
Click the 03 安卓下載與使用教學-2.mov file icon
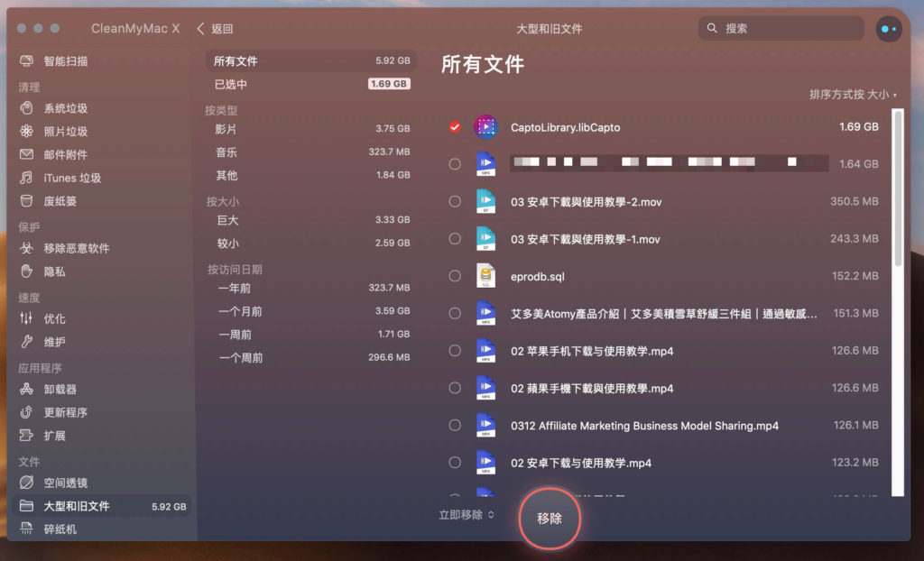[485, 201]
